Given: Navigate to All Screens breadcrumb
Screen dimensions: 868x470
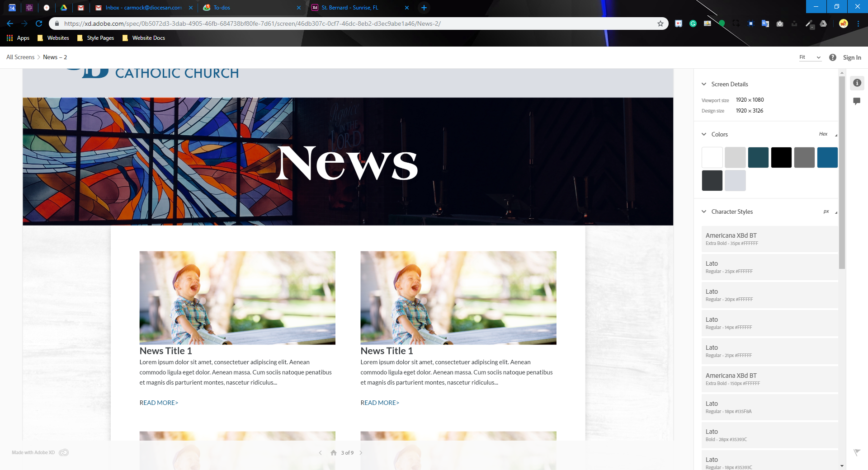Looking at the screenshot, I should pos(20,57).
